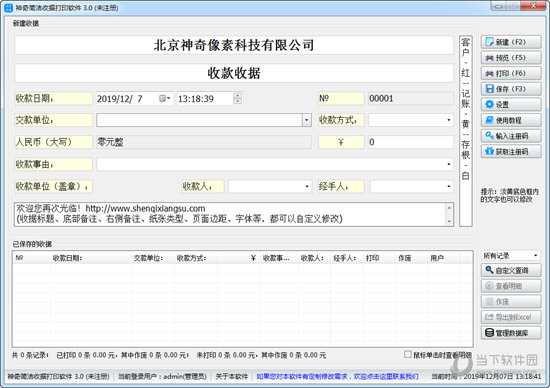550x388 pixels.
Task: Click the 打印 table column header
Action: 380,258
